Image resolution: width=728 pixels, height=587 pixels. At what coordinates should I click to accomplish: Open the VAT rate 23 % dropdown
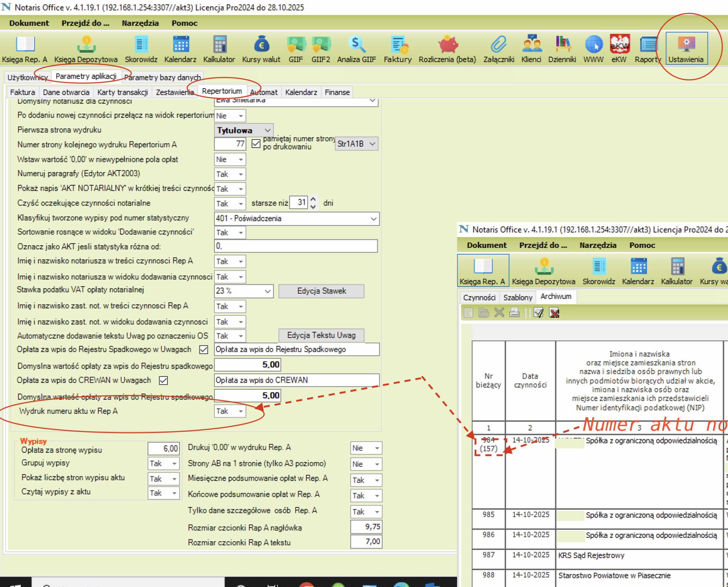(267, 291)
